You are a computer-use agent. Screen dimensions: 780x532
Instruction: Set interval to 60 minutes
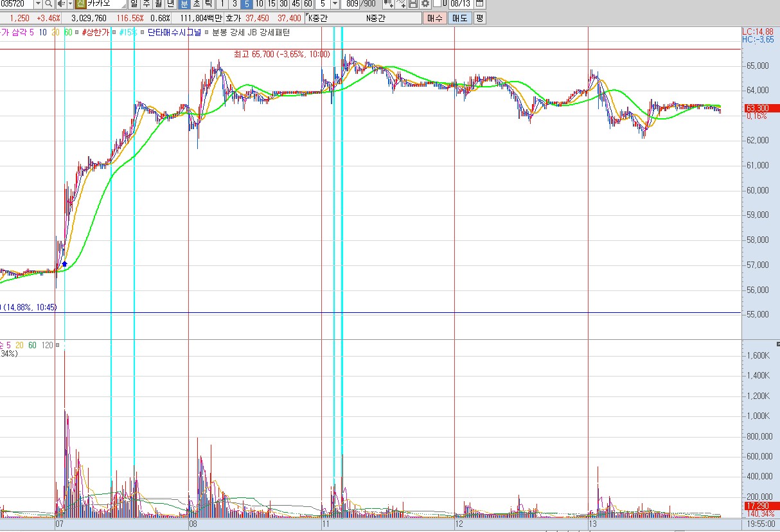click(x=308, y=4)
